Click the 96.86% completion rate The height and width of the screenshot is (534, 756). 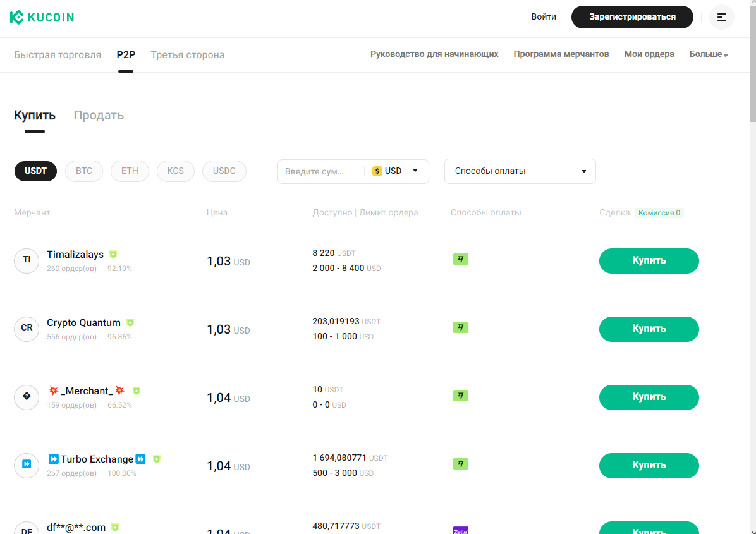click(119, 337)
